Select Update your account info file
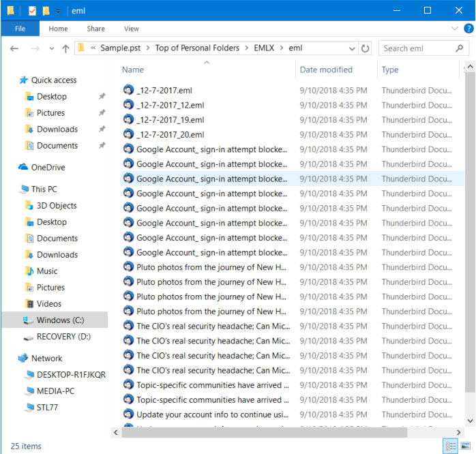Viewport: 476px width, 454px height. pyautogui.click(x=212, y=415)
